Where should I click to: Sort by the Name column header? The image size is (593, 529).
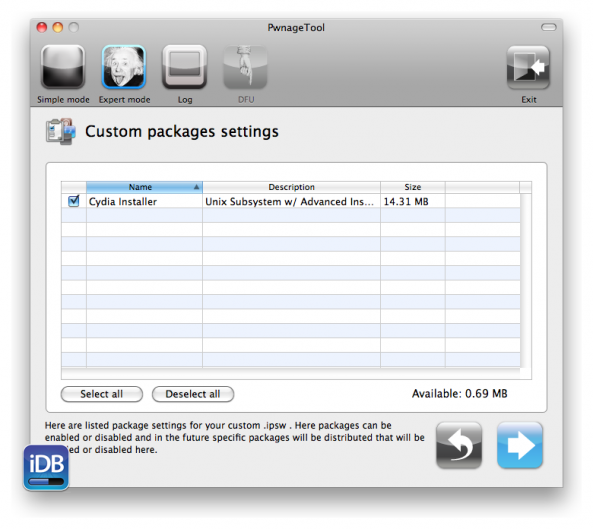tap(144, 187)
